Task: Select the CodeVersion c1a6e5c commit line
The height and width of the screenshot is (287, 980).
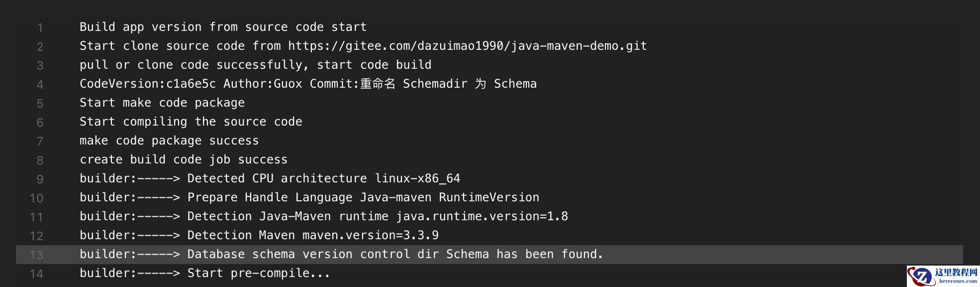Action: coord(308,84)
